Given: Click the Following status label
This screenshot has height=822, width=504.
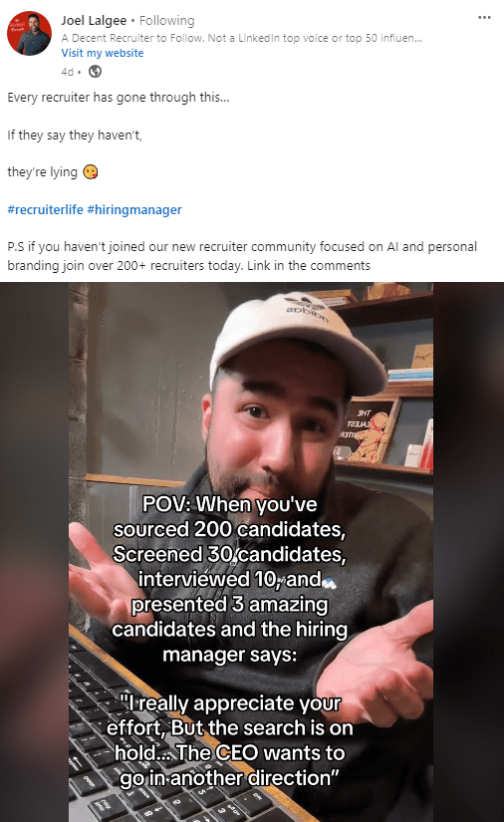Looking at the screenshot, I should pos(166,21).
